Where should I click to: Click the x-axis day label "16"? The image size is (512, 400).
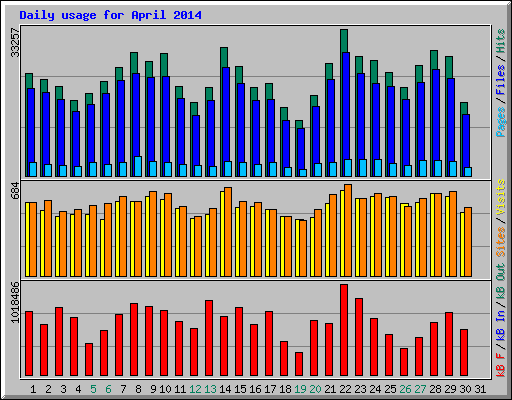coord(255,389)
